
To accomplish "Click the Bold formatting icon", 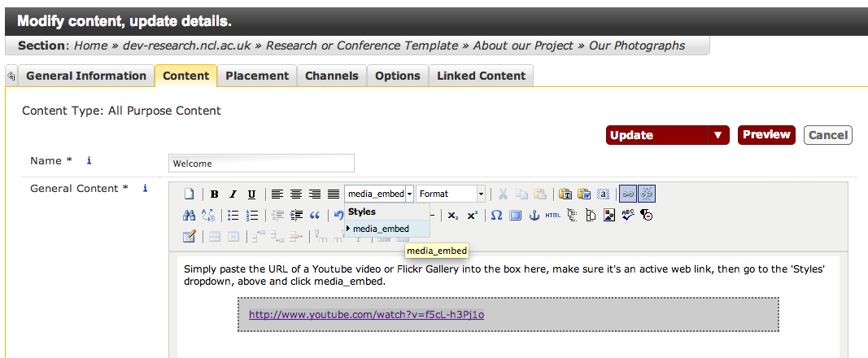I will click(x=215, y=194).
